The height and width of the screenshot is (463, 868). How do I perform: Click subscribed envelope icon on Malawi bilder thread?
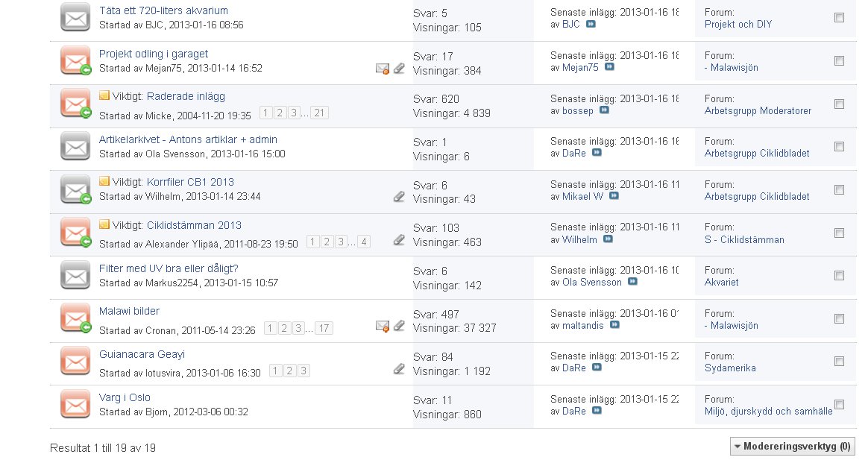point(383,327)
